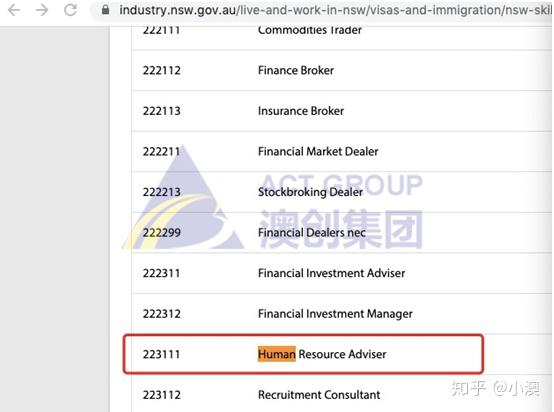Click the industry.nsw.gov.au address bar URL
The width and height of the screenshot is (554, 412).
(335, 10)
